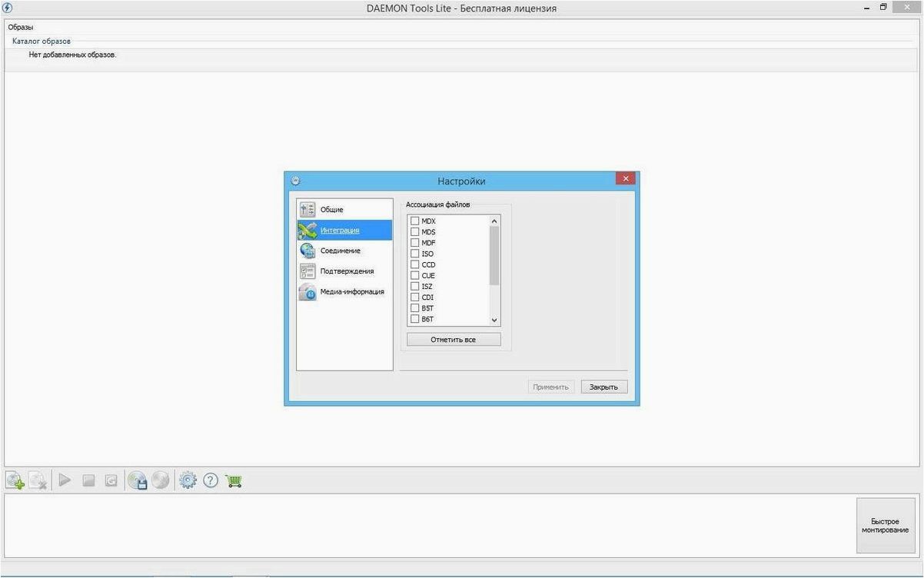Image resolution: width=924 pixels, height=578 pixels.
Task: Click the file association list scrollbar thumb
Action: [x=494, y=255]
